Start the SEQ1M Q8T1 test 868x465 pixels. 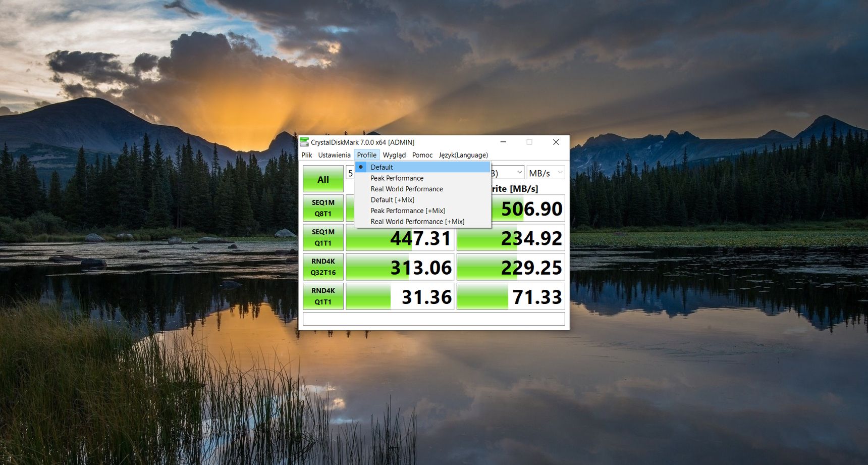click(x=323, y=208)
